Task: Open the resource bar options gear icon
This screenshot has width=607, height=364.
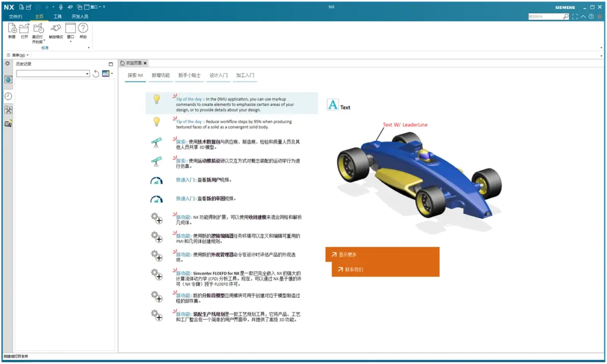Action: click(x=7, y=64)
